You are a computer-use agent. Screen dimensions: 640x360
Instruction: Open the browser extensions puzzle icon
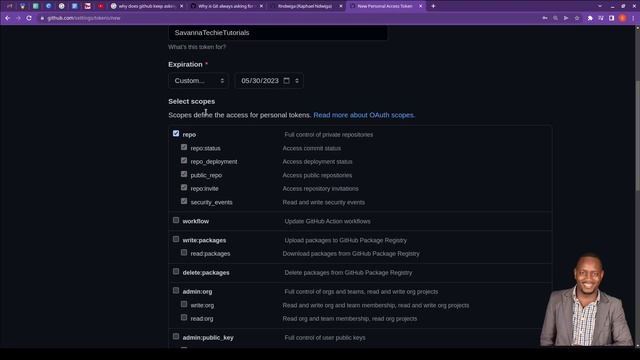590,18
